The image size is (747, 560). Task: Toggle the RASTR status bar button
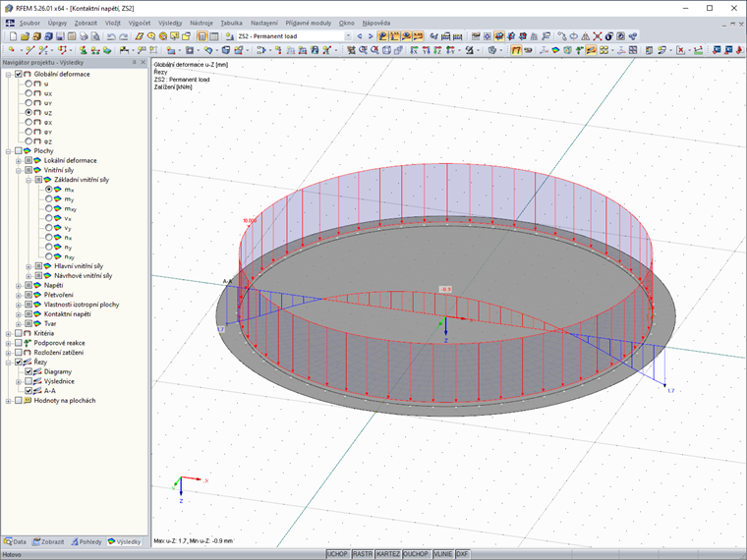click(363, 553)
